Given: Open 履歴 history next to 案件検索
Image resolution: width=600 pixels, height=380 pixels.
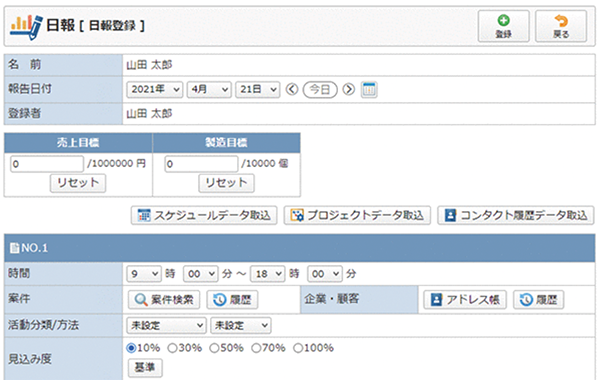Looking at the screenshot, I should point(232,300).
